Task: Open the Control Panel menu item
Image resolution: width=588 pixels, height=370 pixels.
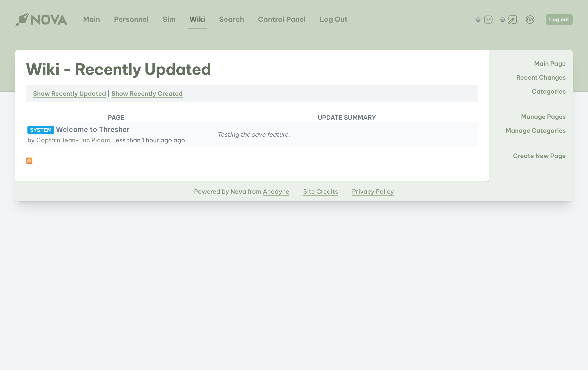Action: pos(282,19)
